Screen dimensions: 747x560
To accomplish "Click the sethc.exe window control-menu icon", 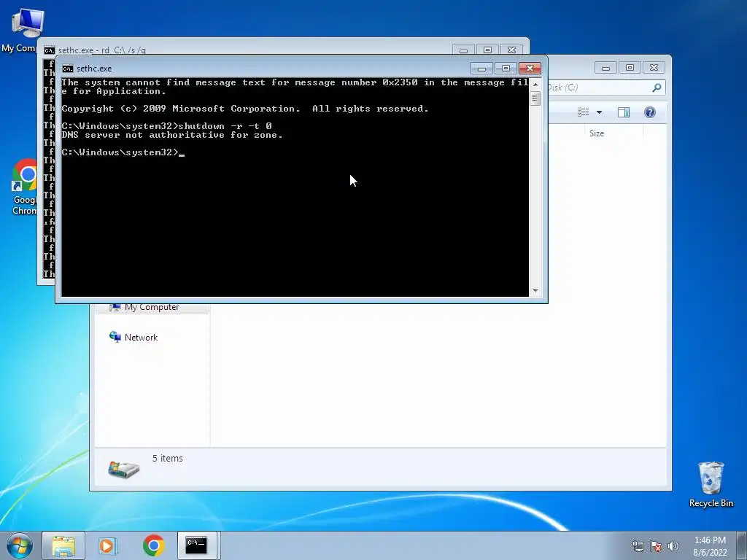I will tap(68, 69).
